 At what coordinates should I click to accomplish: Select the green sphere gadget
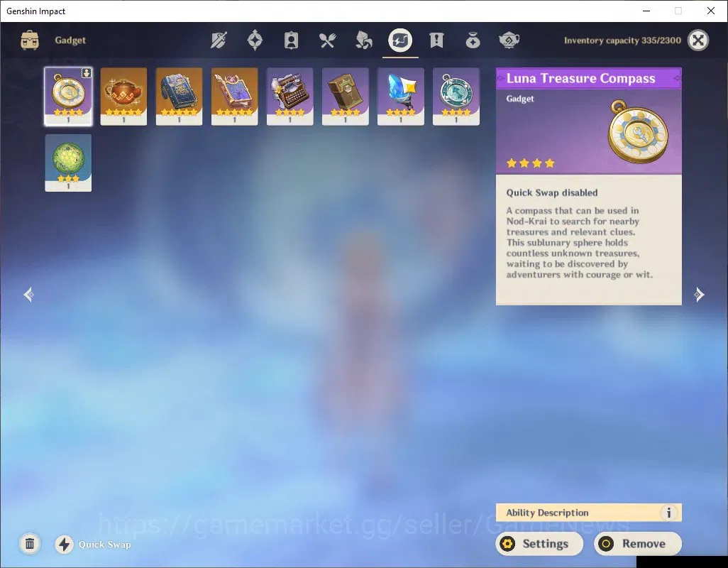[x=68, y=163]
